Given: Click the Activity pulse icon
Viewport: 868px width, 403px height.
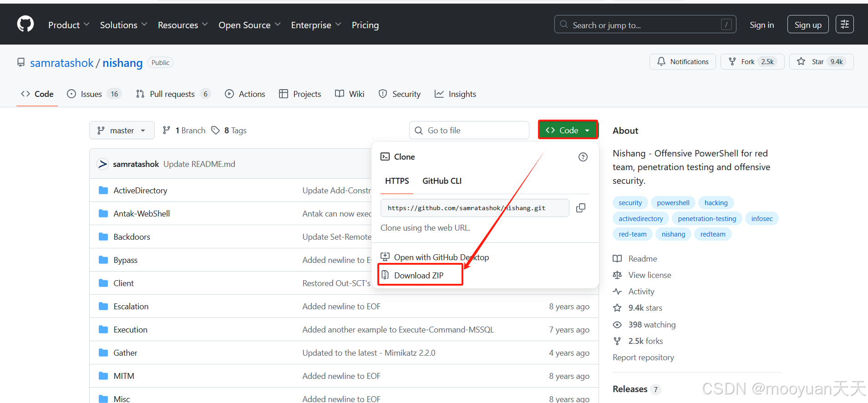Looking at the screenshot, I should (x=617, y=292).
